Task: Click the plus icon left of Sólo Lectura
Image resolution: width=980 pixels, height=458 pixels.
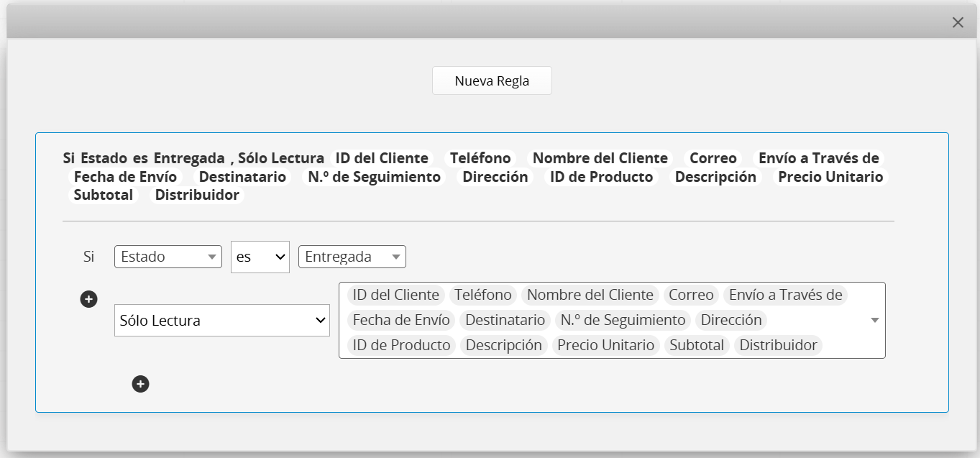Action: point(88,299)
